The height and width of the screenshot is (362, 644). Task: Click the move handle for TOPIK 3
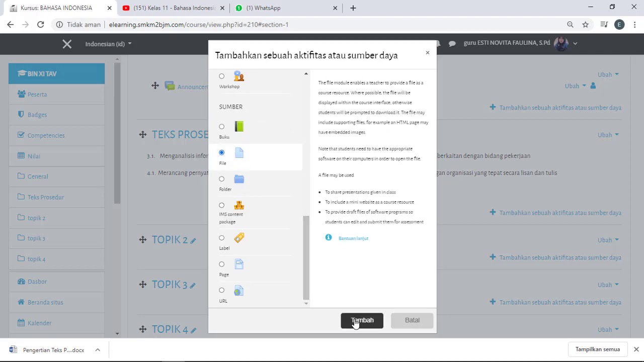click(x=143, y=285)
